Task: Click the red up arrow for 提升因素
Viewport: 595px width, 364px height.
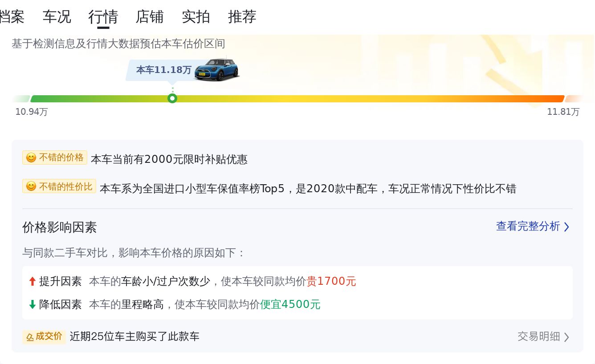Action: pos(32,281)
